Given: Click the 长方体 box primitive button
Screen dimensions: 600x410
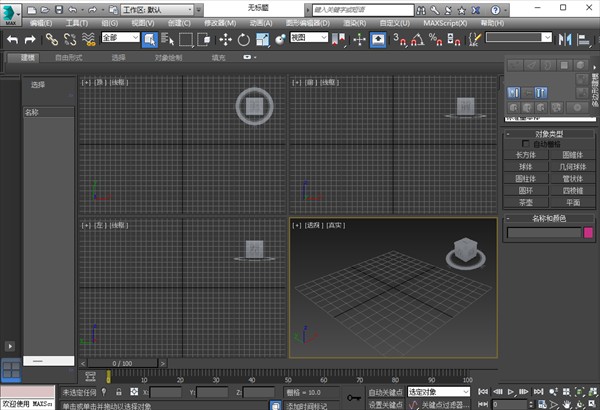Looking at the screenshot, I should (x=525, y=155).
